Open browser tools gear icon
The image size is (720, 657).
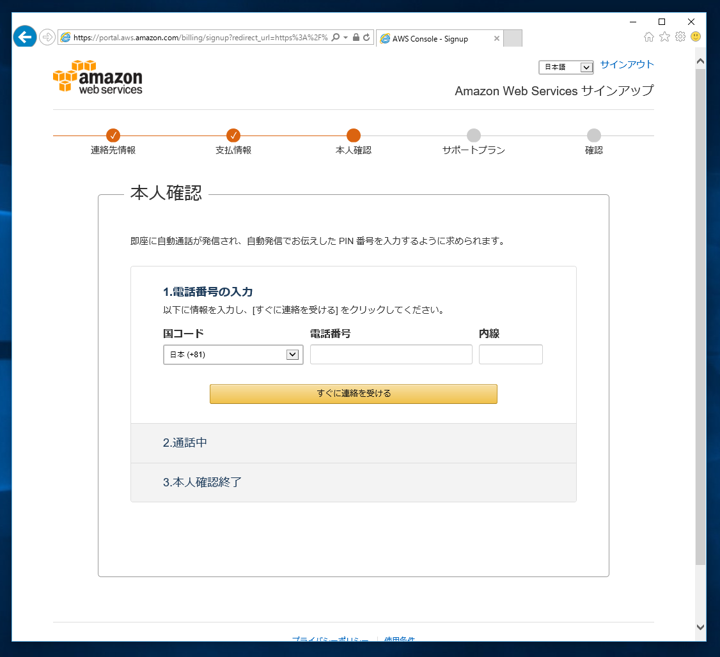680,37
